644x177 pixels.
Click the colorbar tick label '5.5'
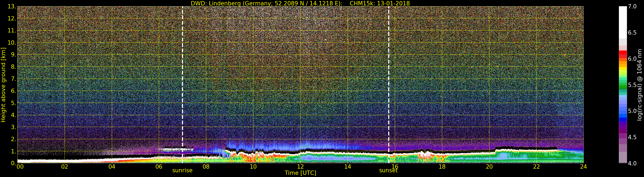click(x=632, y=85)
